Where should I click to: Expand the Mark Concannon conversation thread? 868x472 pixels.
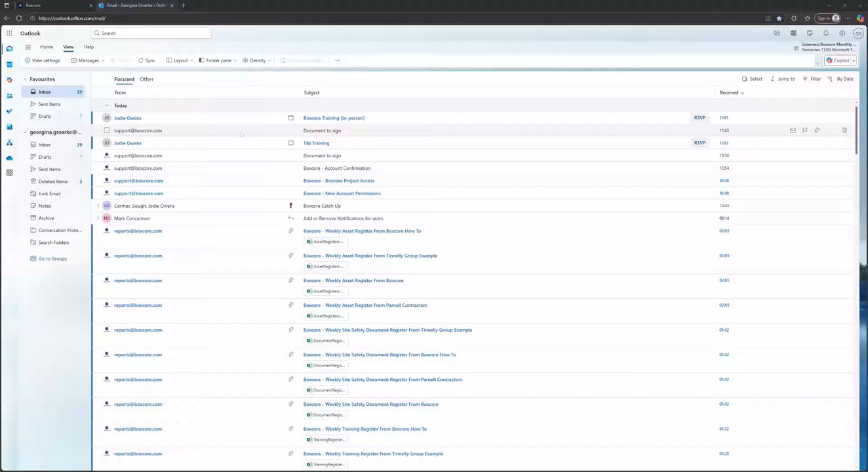point(98,218)
